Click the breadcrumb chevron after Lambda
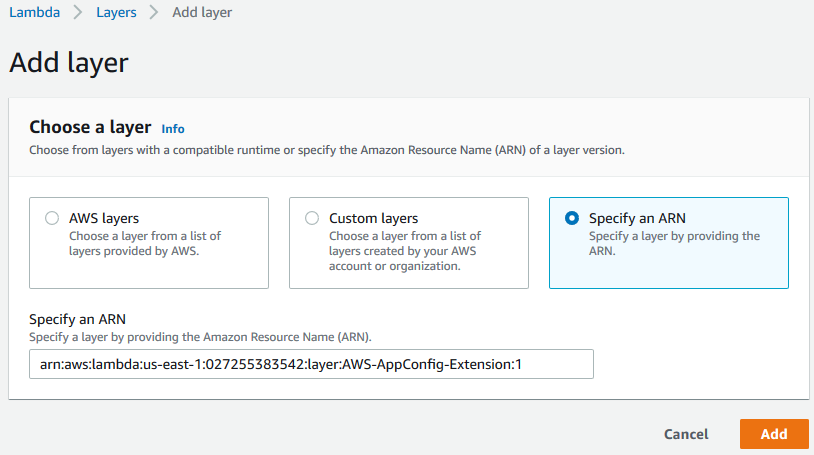 78,12
